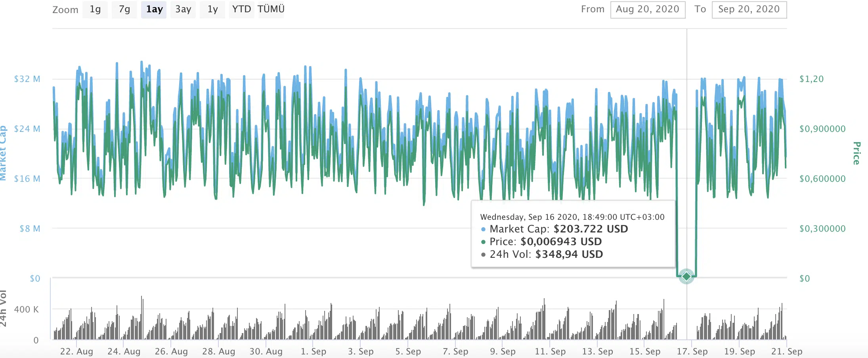Click the 400 K volume axis label
The image size is (868, 358).
pos(26,309)
